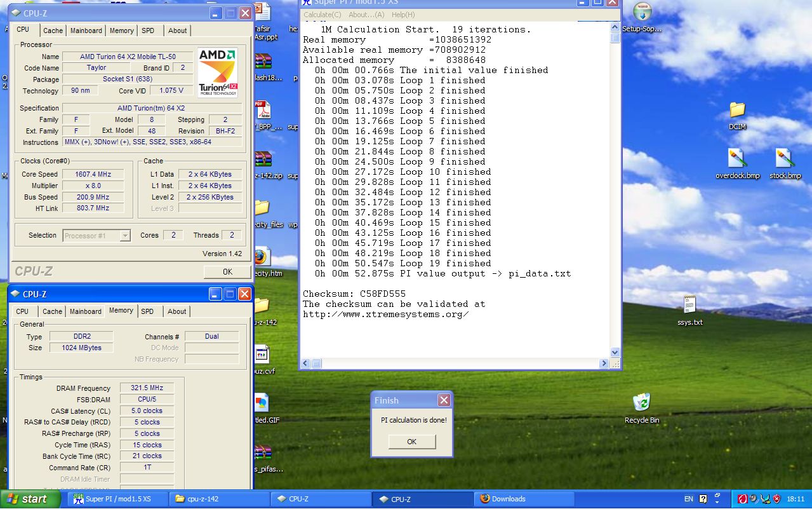Open language bar options arrow
This screenshot has width=812, height=509.
[x=717, y=502]
